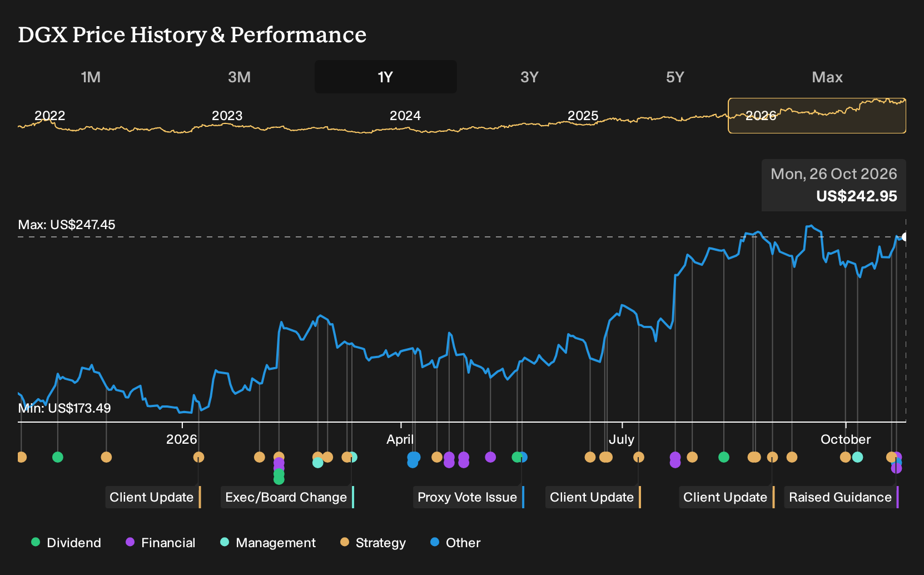This screenshot has height=575, width=924.
Task: Open the Exec/Board Change event label
Action: tap(287, 497)
